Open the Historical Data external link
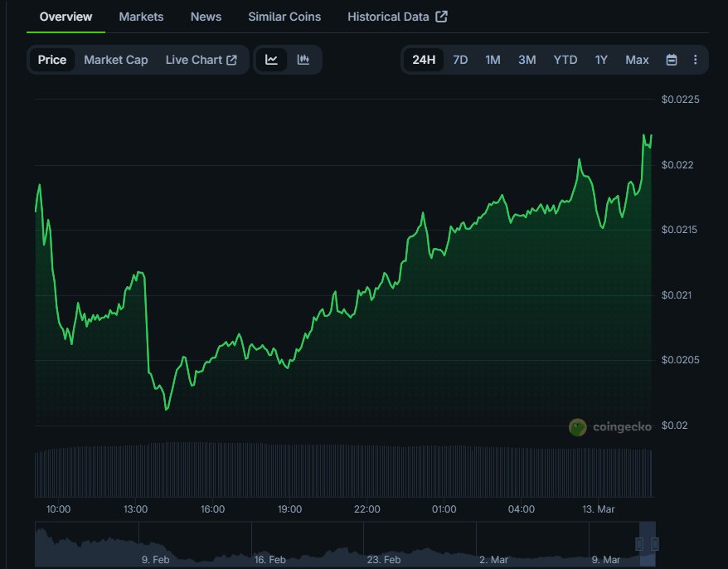 (x=397, y=17)
